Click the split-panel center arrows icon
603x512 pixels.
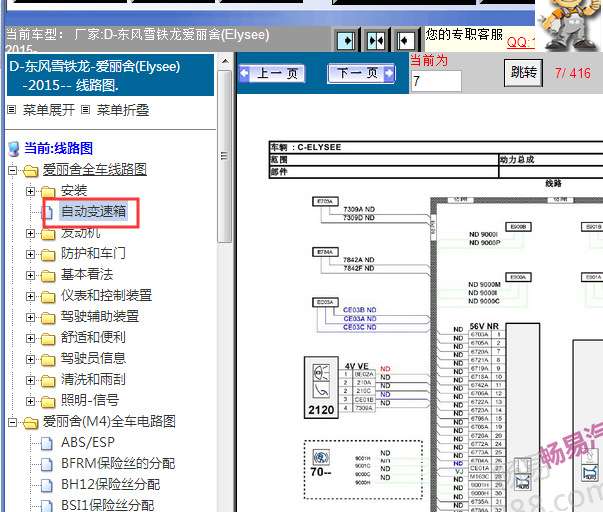(376, 40)
